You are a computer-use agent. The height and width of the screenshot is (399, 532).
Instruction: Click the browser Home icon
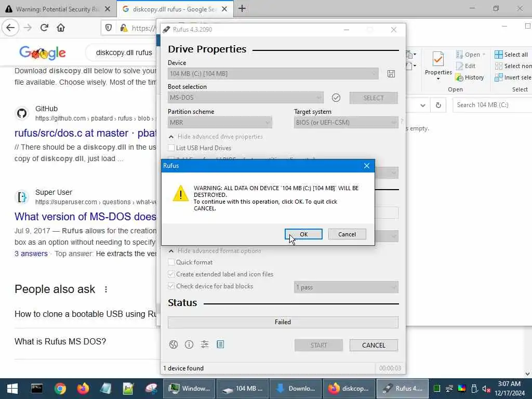[61, 28]
